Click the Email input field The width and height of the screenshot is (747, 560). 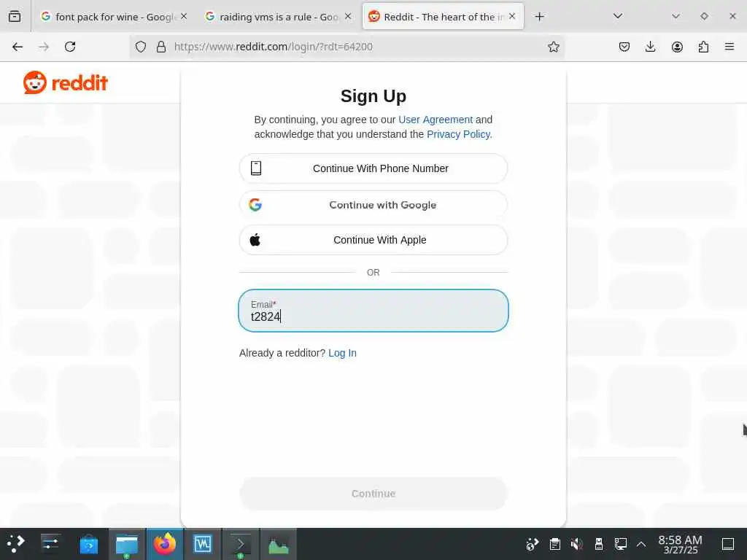373,311
